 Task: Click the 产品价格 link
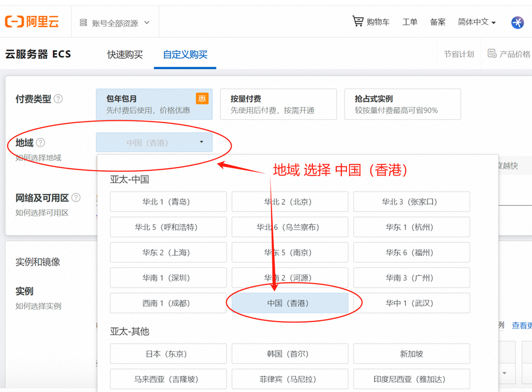514,54
